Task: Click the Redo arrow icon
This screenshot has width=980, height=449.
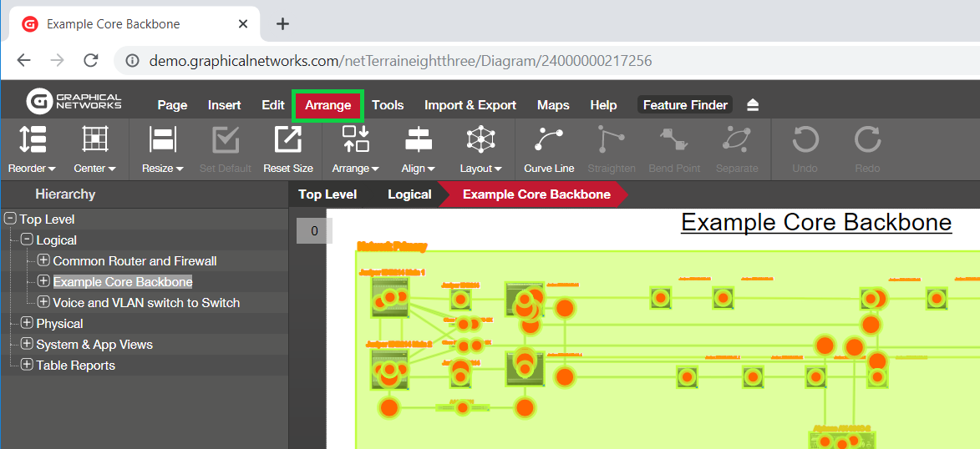Action: pos(867,139)
